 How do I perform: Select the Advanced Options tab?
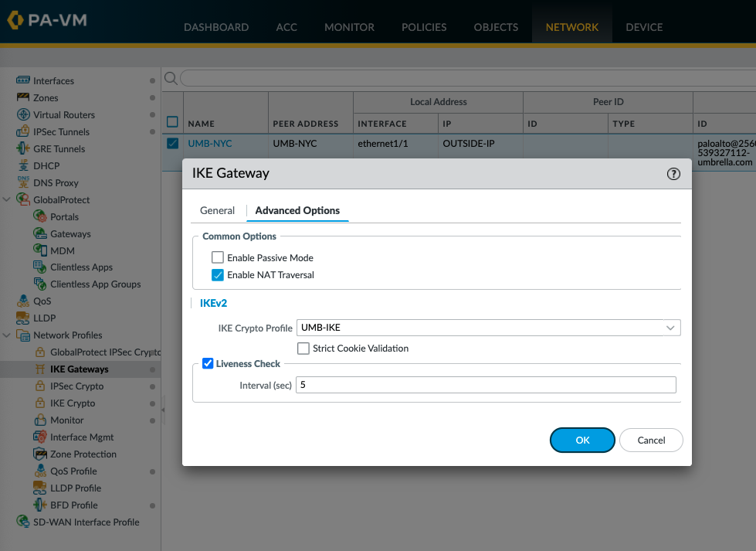pyautogui.click(x=297, y=210)
